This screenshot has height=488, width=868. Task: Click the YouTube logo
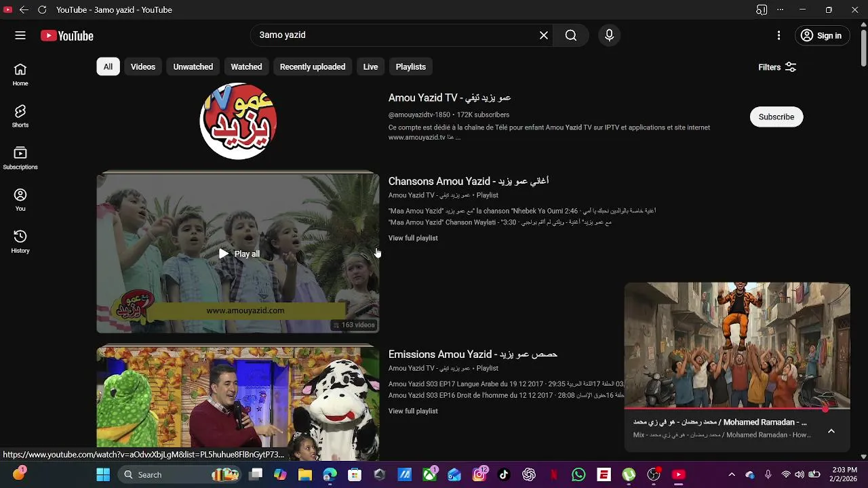click(67, 36)
